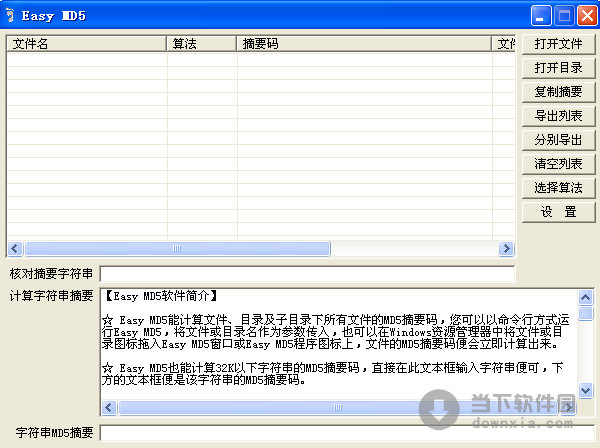Click the 算法 column header
600x448 pixels.
tap(201, 44)
